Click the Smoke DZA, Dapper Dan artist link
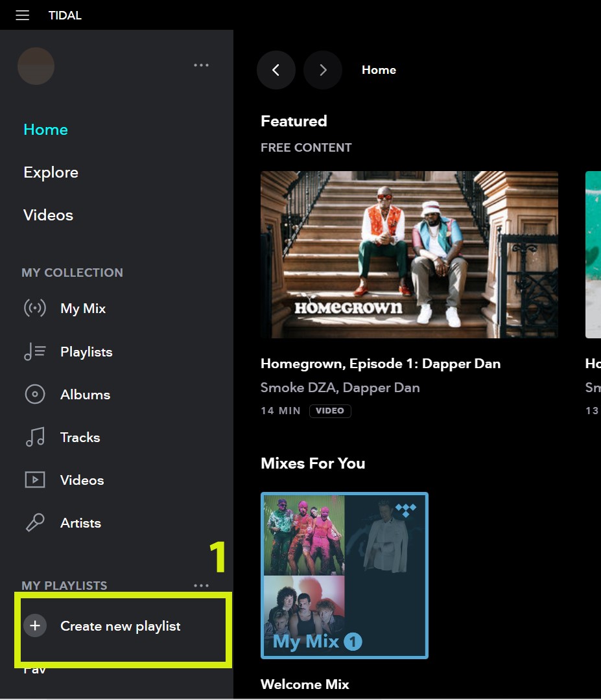The height and width of the screenshot is (700, 601). [340, 388]
